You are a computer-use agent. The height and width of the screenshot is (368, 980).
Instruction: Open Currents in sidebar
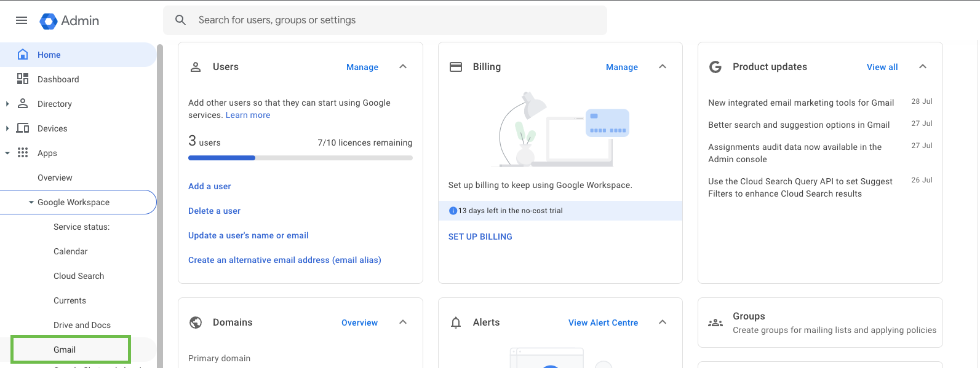pyautogui.click(x=78, y=300)
